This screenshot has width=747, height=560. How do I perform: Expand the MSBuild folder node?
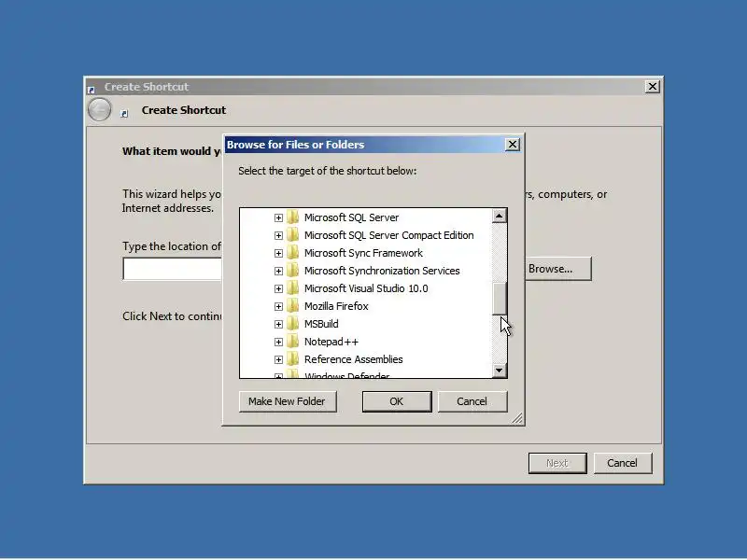point(278,324)
